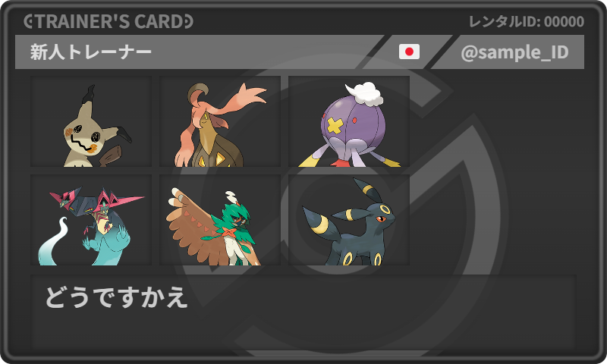The height and width of the screenshot is (364, 607).
Task: Click Dragapult's pale ghostly tail tip
Action: [54, 241]
